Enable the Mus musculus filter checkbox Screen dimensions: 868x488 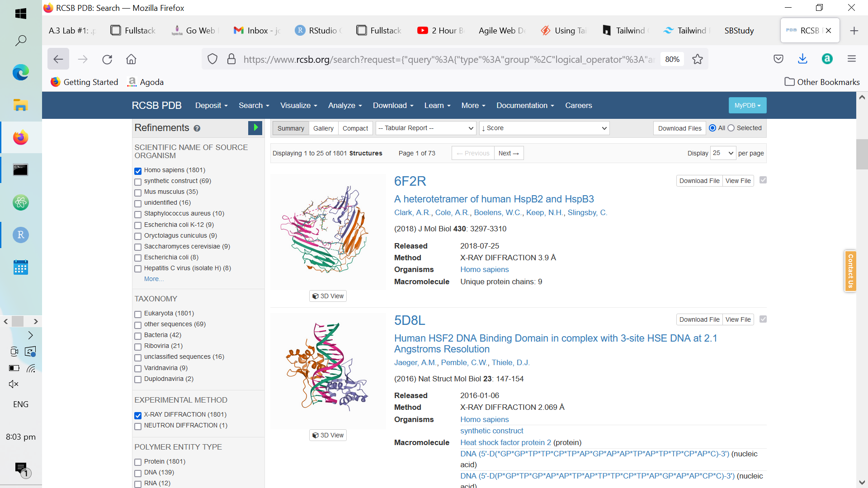coord(137,193)
